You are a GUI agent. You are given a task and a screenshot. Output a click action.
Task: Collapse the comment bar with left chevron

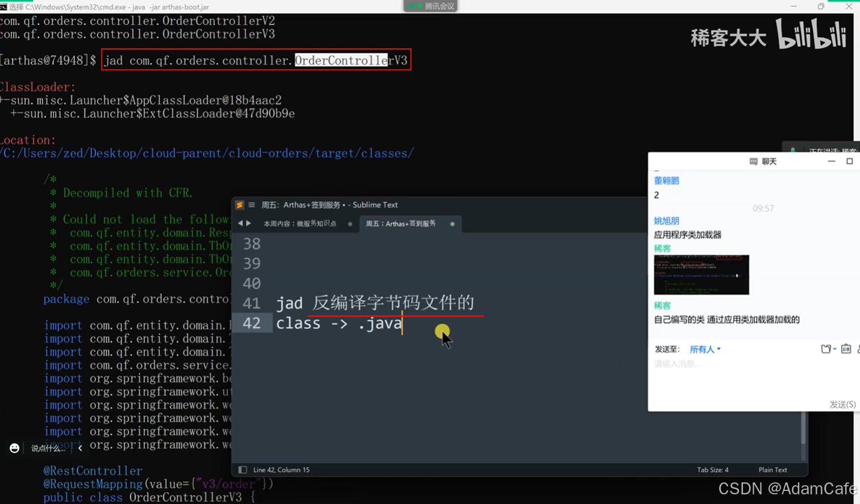[x=80, y=448]
